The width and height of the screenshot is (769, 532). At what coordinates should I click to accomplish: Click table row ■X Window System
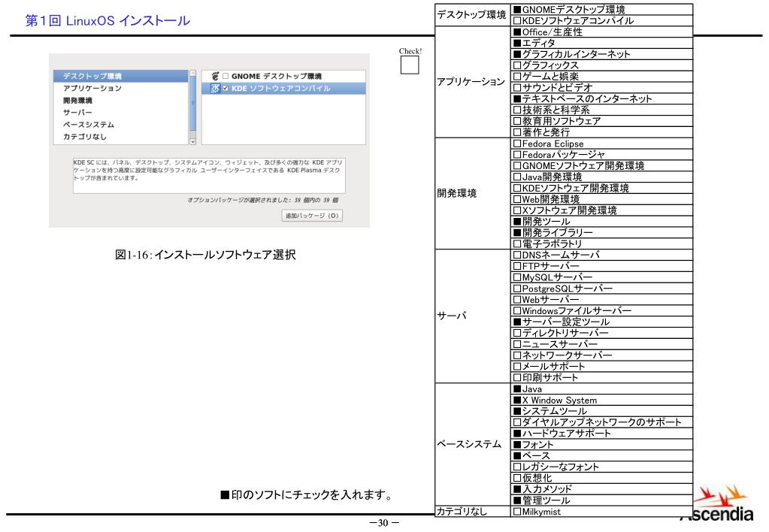tap(602, 400)
